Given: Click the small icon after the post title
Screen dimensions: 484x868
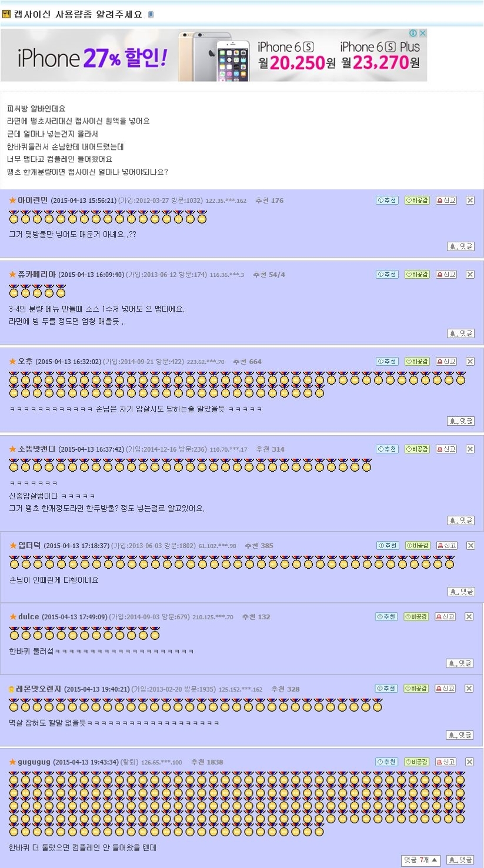Looking at the screenshot, I should pyautogui.click(x=151, y=15).
